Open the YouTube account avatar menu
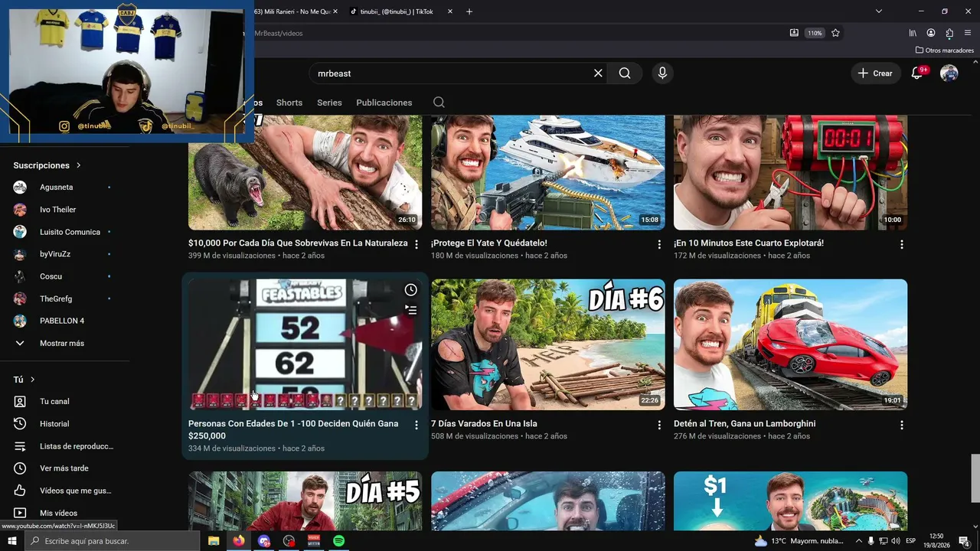The height and width of the screenshot is (551, 980). coord(949,73)
